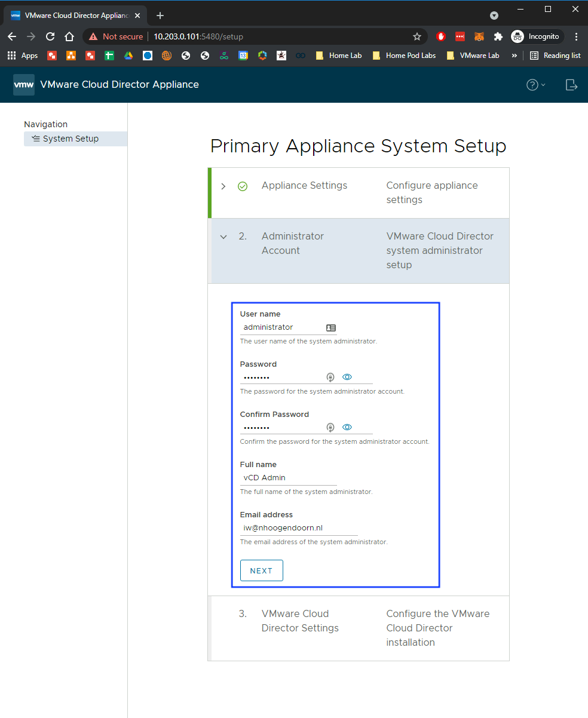Click the VMware vmw logo
This screenshot has height=718, width=588.
tap(24, 85)
